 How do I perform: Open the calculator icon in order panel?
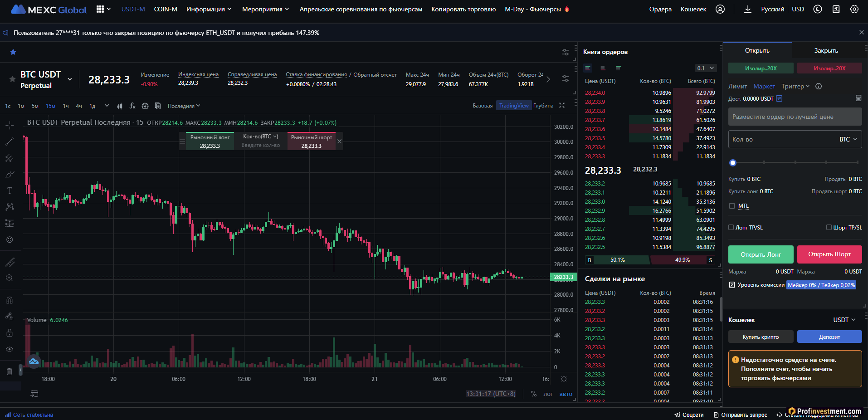pos(858,98)
